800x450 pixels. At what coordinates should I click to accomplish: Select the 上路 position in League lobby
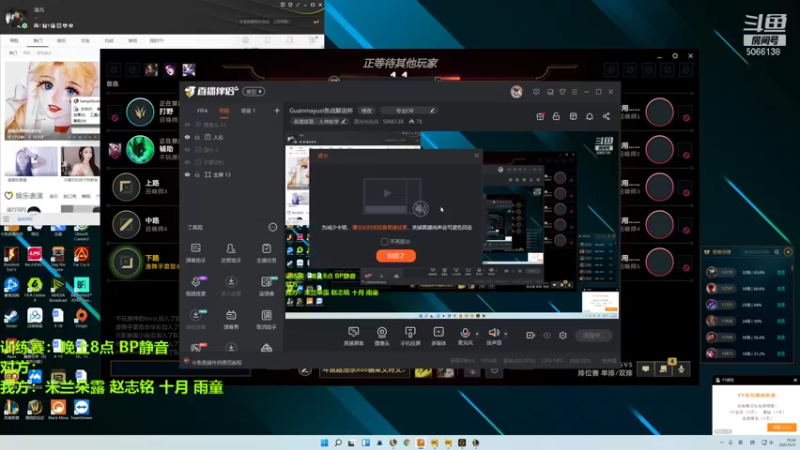[126, 187]
